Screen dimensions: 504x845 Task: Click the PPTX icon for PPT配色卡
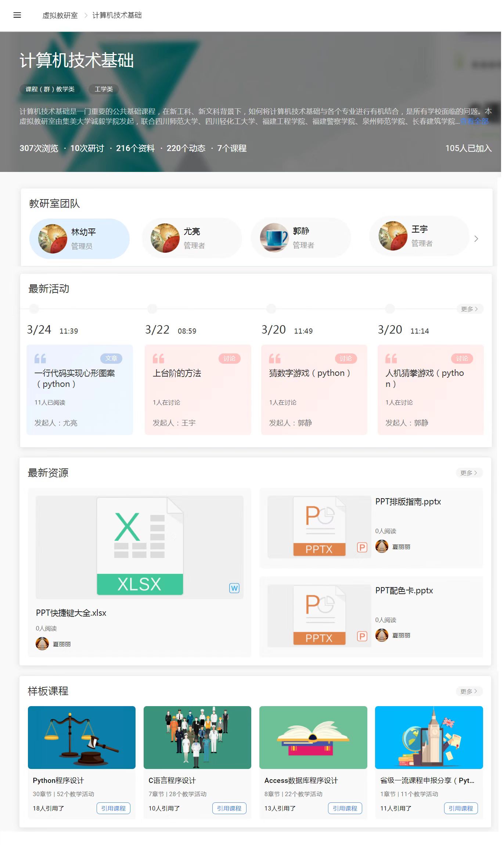click(319, 615)
